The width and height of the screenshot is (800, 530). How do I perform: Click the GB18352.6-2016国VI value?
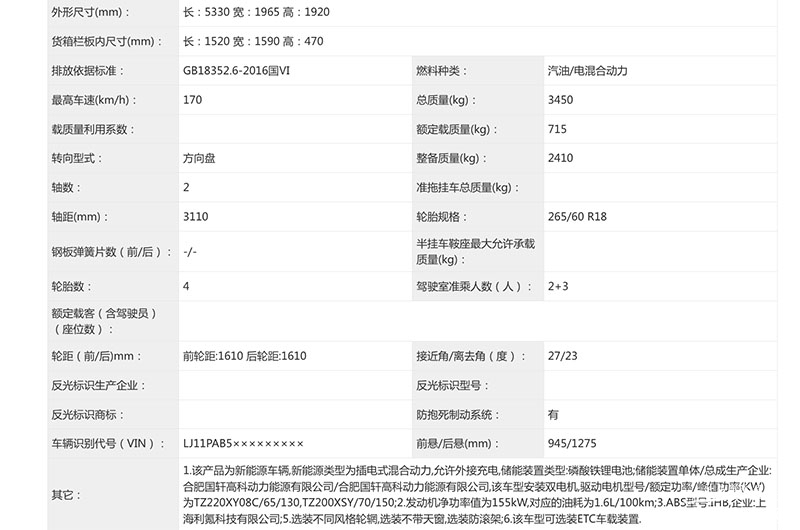[236, 71]
